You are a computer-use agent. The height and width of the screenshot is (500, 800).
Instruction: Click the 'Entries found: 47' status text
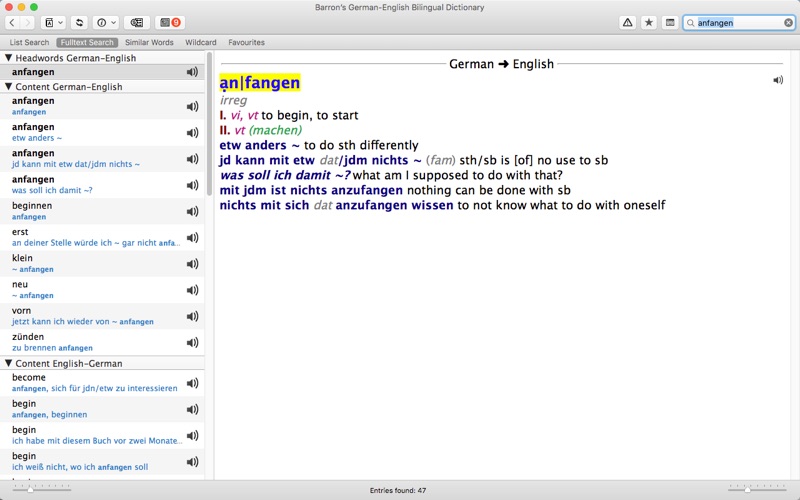coord(398,490)
